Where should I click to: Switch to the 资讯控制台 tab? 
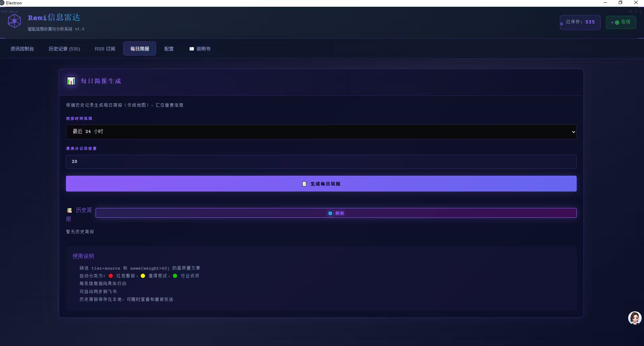(22, 49)
